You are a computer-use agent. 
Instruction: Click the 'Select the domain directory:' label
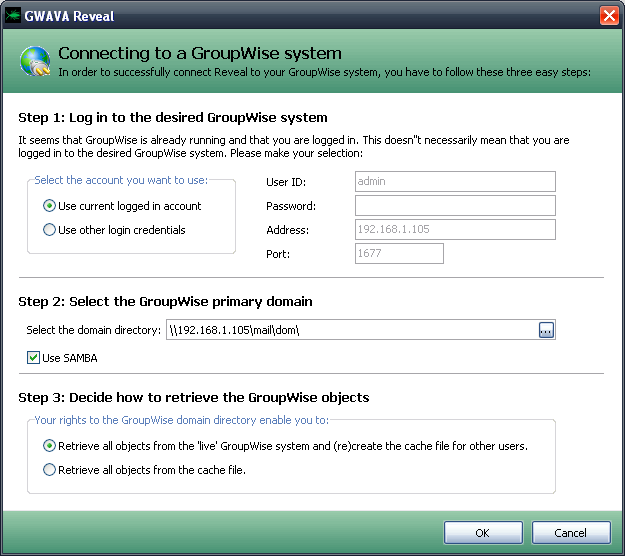[94, 330]
